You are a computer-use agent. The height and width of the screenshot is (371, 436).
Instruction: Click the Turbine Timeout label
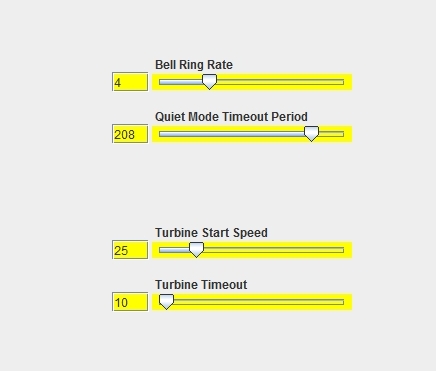point(201,285)
